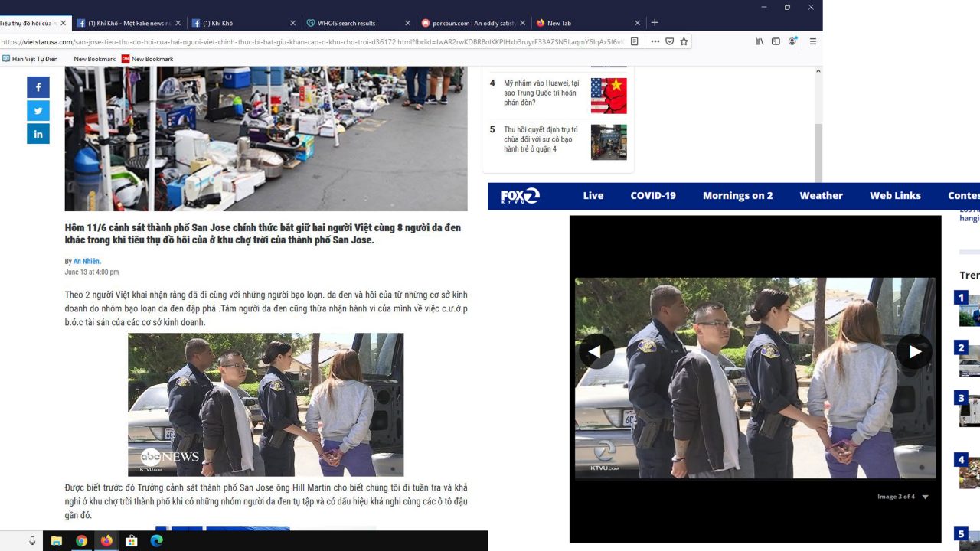Open Hán Việt Tự Điển bookmark

30,59
